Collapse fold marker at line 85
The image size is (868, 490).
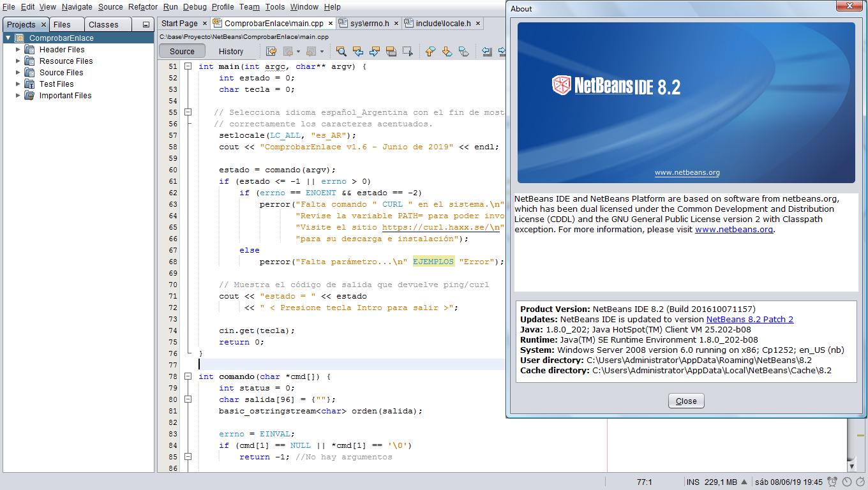pos(188,457)
